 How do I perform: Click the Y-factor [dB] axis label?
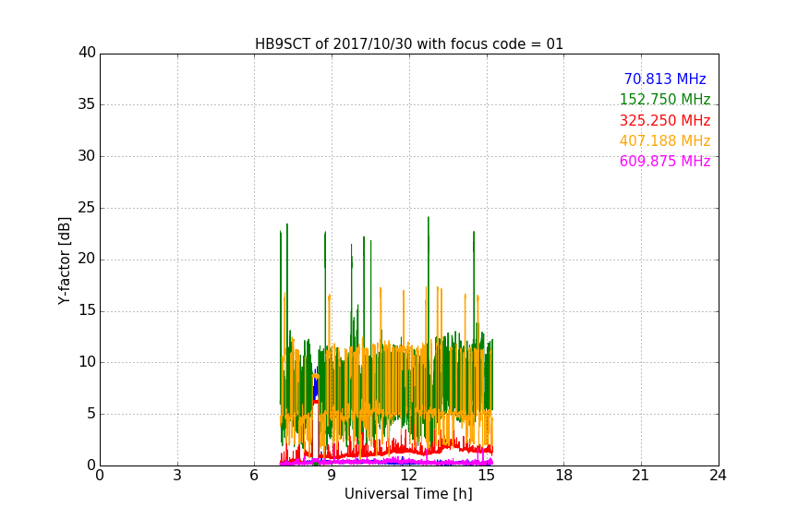(64, 260)
